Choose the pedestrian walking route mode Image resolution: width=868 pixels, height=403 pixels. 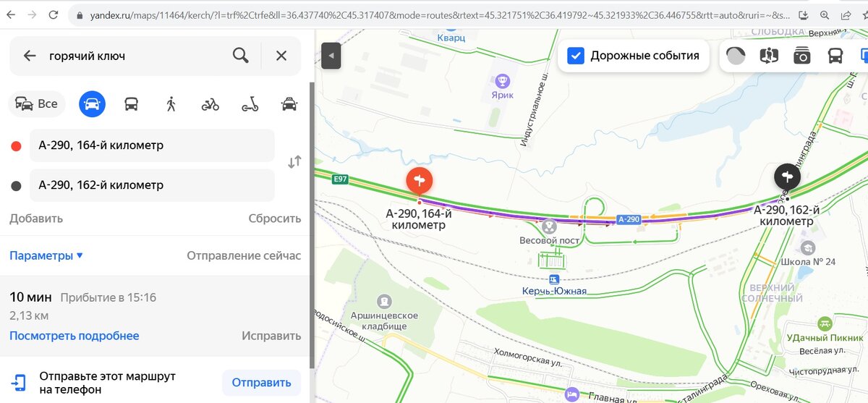tap(171, 104)
